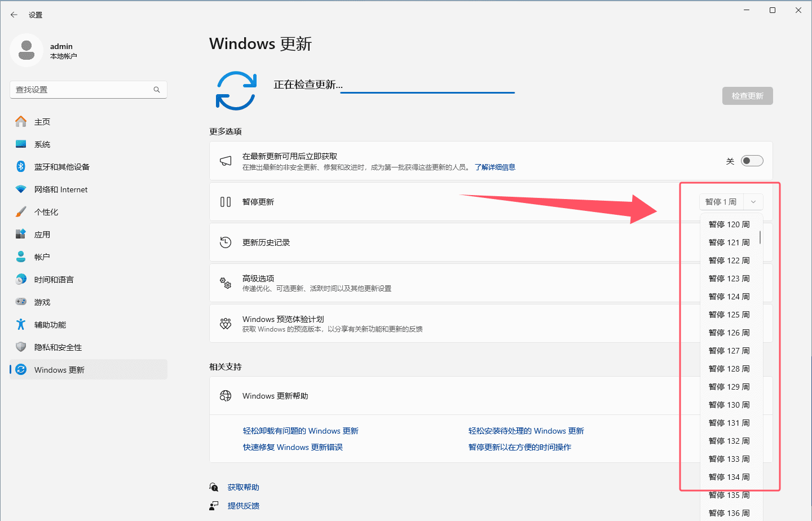Image resolution: width=812 pixels, height=521 pixels.
Task: Open the 了解详细信息 link
Action: 495,167
